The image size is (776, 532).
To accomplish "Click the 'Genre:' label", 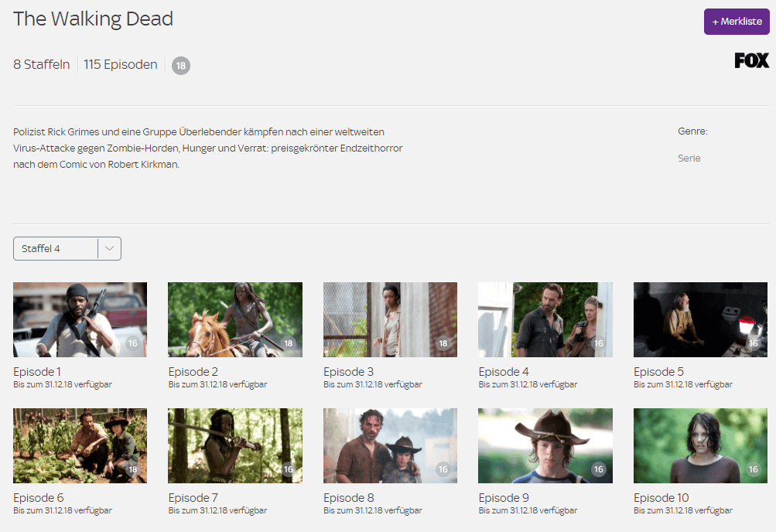I will [x=692, y=131].
